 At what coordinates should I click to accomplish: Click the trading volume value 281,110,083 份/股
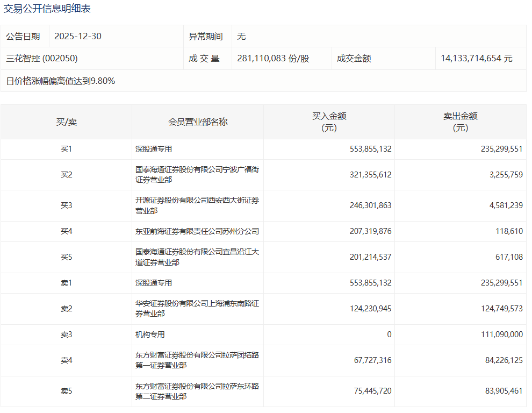273,59
